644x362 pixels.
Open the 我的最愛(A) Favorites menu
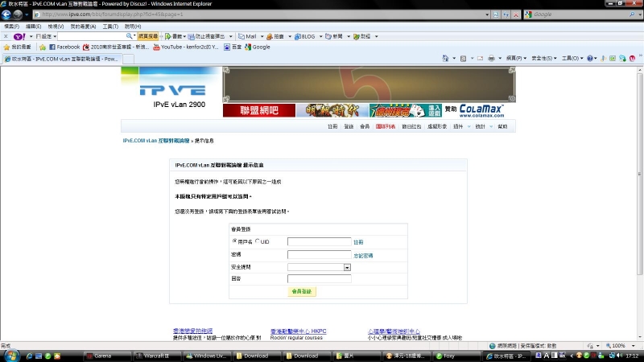click(83, 27)
